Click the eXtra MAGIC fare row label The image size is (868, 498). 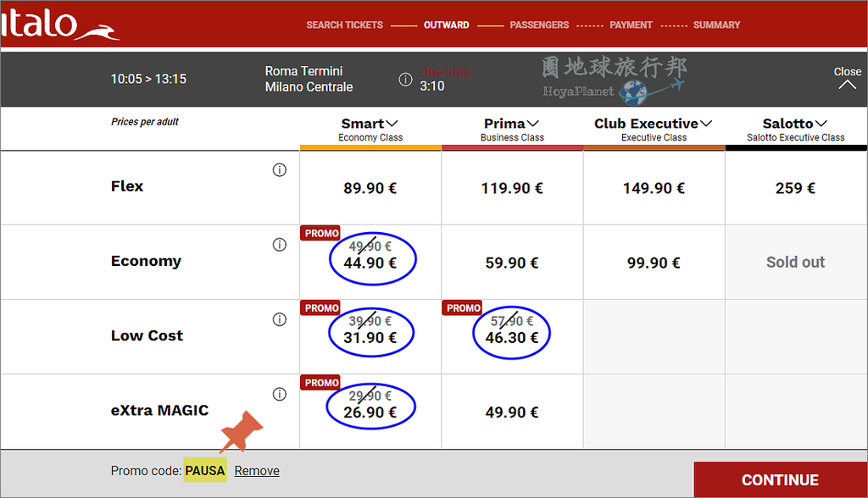tap(159, 411)
